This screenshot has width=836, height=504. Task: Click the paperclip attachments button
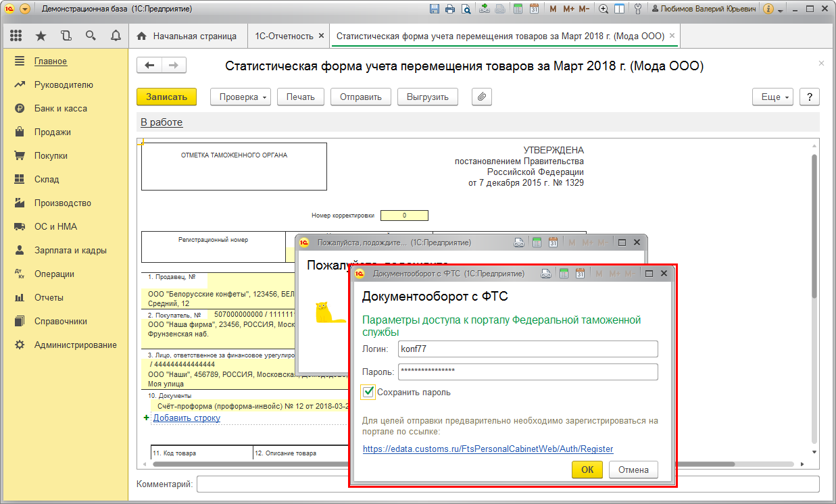pos(481,97)
